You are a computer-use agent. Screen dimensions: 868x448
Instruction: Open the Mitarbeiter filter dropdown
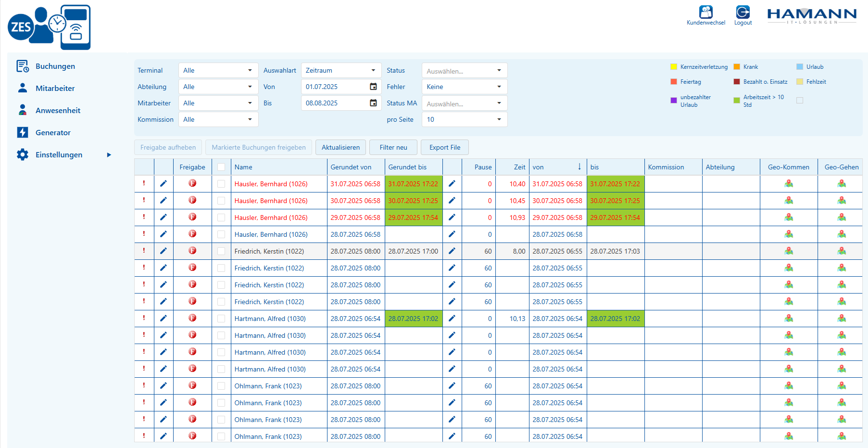point(218,103)
